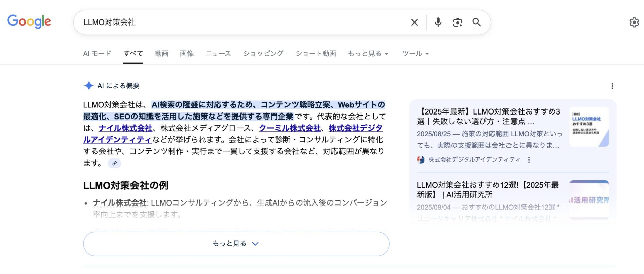Click the LLMO対策会社の例 heading
Image resolution: width=644 pixels, height=274 pixels.
click(126, 185)
